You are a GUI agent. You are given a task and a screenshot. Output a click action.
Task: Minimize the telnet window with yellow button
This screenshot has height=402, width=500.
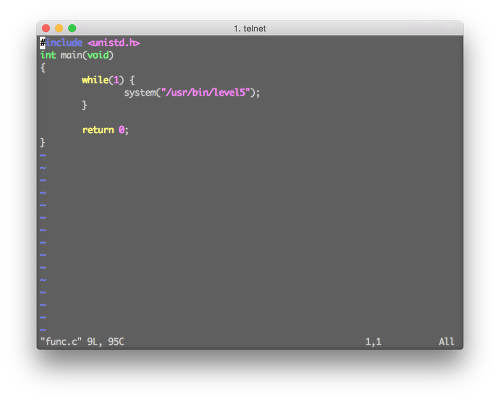coord(59,28)
